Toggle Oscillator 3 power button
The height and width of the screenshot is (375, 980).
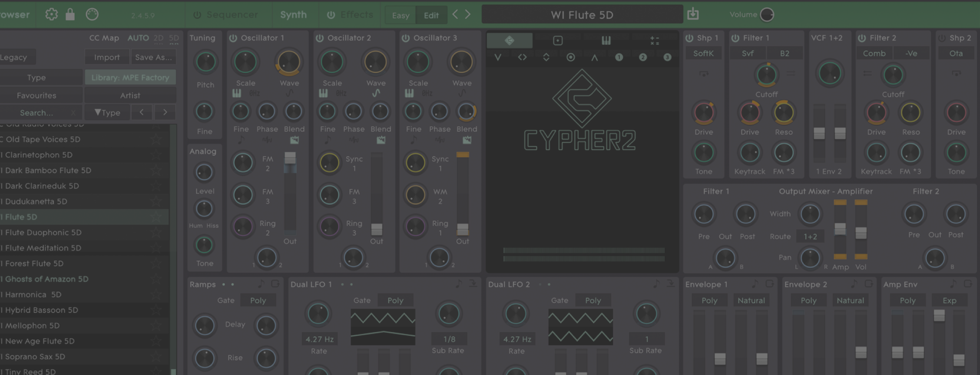pos(406,38)
